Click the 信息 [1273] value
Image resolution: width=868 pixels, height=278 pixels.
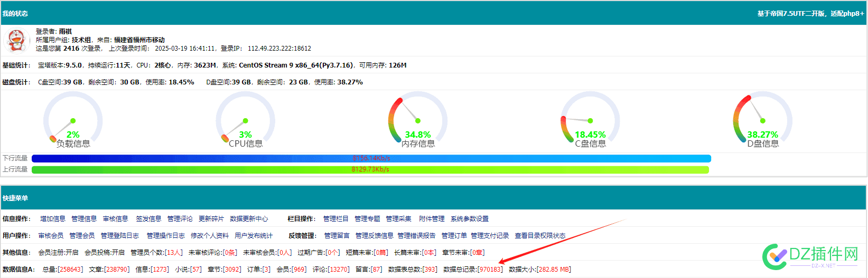pos(160,270)
